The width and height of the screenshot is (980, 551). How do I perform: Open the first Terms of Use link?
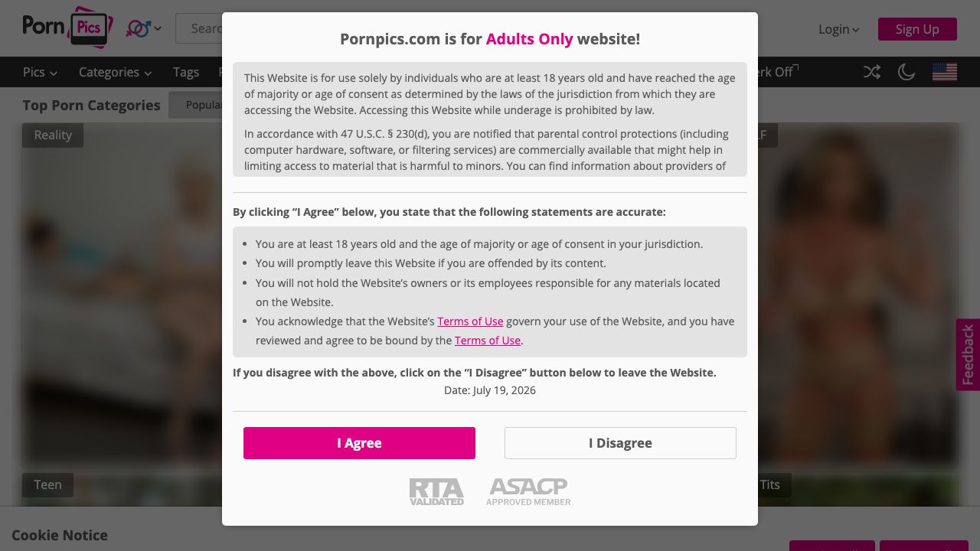pyautogui.click(x=470, y=321)
